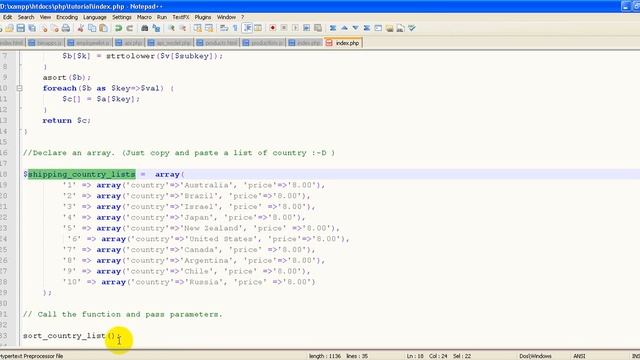Open the Run menu
The image size is (640, 360).
tap(162, 17)
